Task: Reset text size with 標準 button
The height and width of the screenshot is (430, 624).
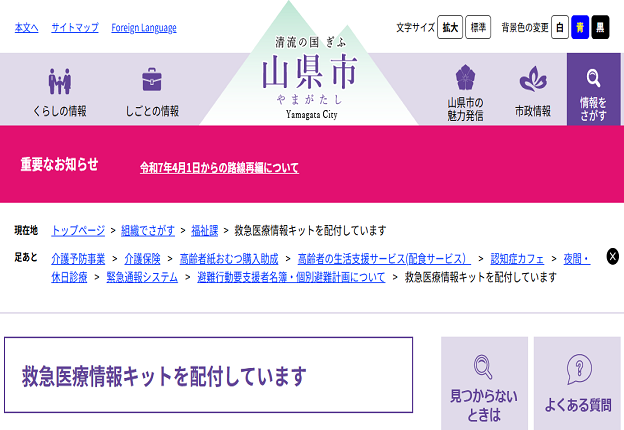Action: coord(479,28)
